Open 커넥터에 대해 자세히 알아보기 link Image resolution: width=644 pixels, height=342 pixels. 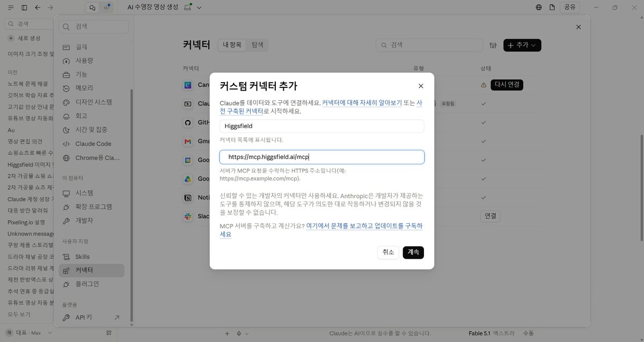pos(362,102)
